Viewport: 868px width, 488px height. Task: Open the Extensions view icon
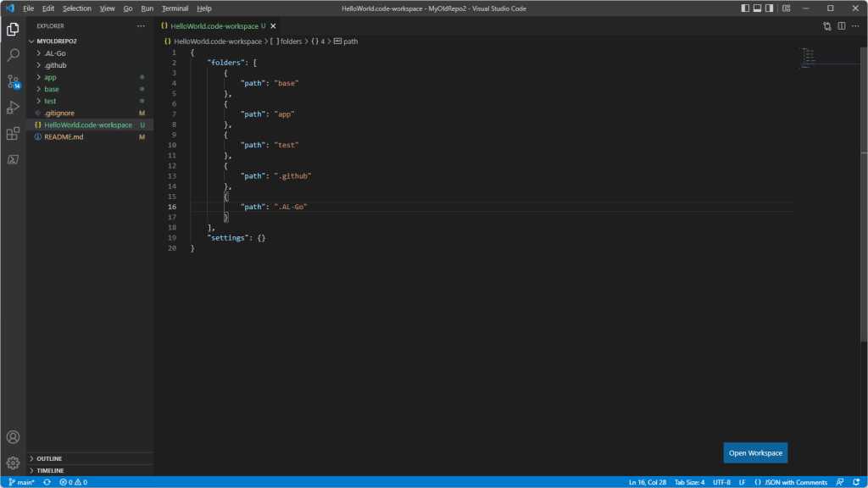[13, 134]
